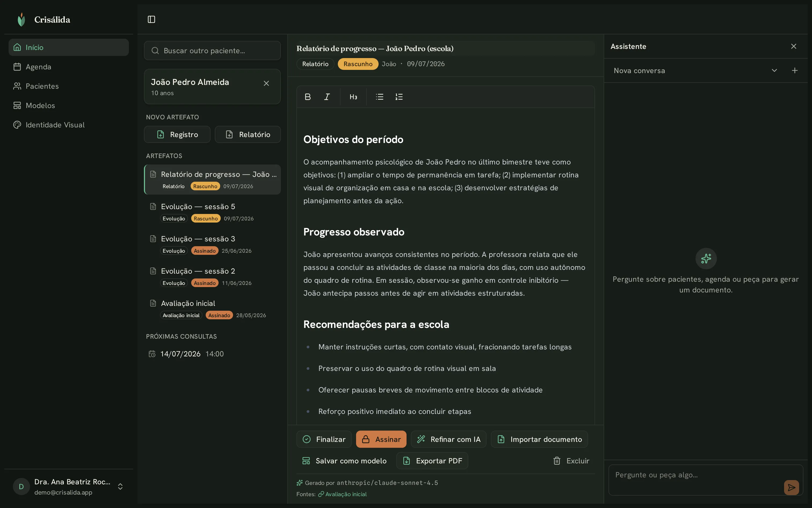The width and height of the screenshot is (812, 508).
Task: Start a new conversation with plus icon
Action: click(x=795, y=70)
